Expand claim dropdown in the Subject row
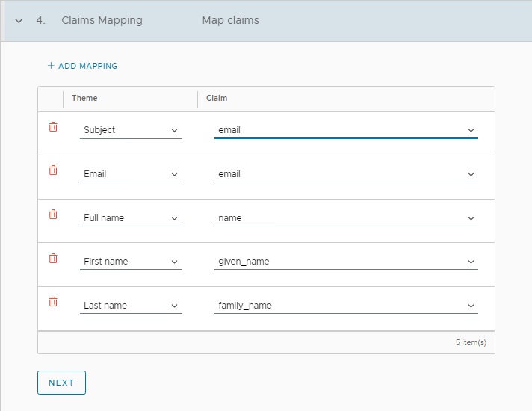This screenshot has width=532, height=411. (346, 130)
